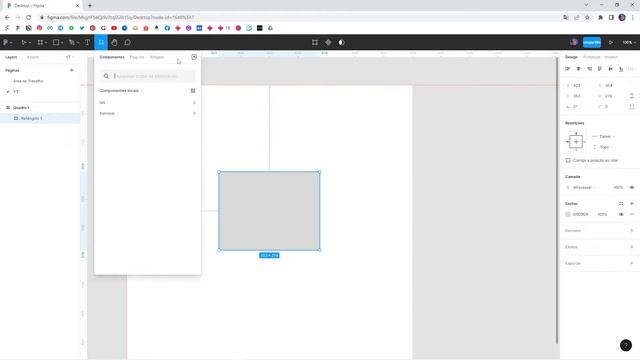Open the zoom 100% dropdown
This screenshot has height=360, width=640.
point(629,42)
